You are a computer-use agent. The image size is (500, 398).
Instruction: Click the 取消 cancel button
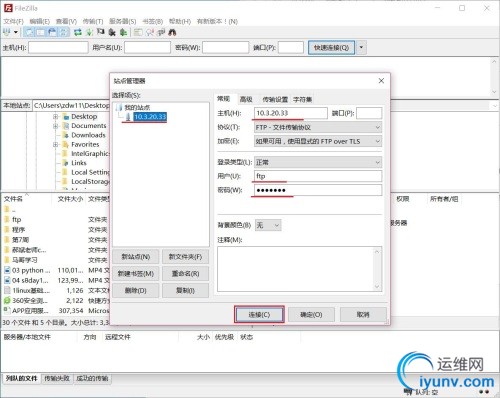click(x=363, y=314)
